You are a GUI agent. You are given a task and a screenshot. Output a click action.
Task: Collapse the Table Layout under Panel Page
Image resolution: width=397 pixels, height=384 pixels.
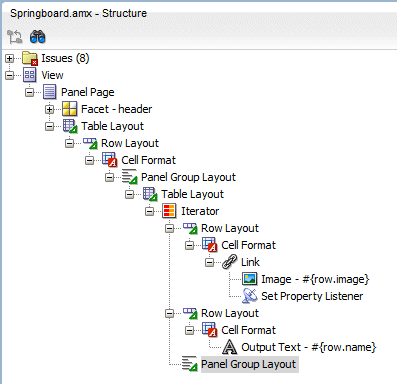pyautogui.click(x=50, y=126)
